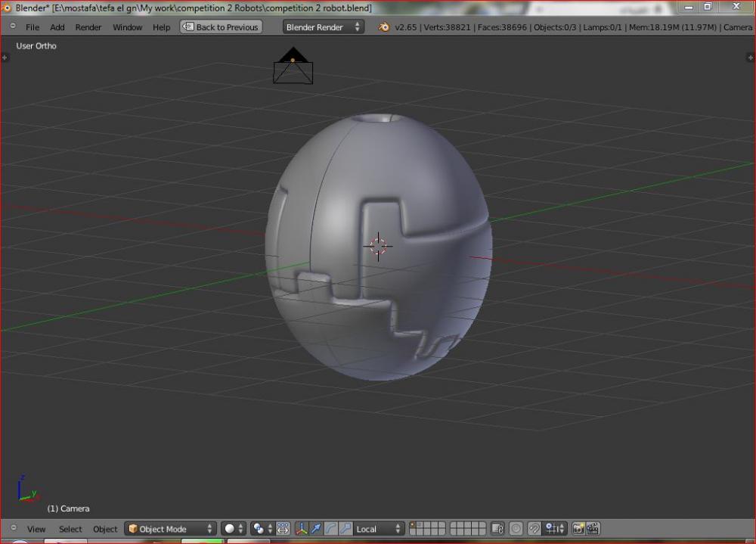Open the File menu
Image resolution: width=756 pixels, height=544 pixels.
pyautogui.click(x=33, y=27)
